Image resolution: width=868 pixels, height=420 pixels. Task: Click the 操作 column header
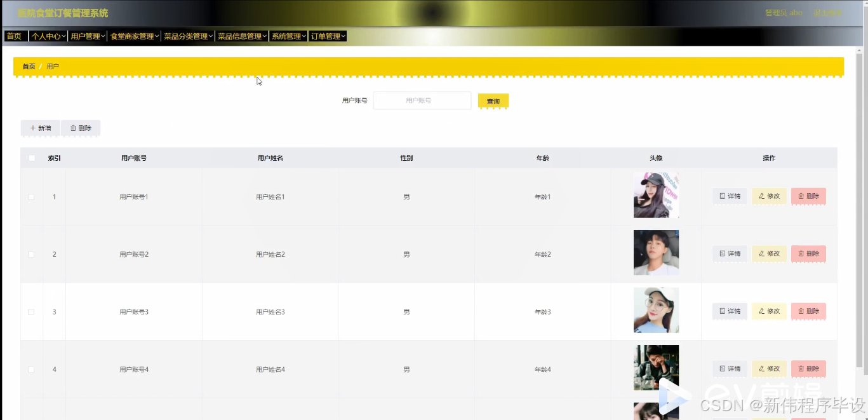769,158
